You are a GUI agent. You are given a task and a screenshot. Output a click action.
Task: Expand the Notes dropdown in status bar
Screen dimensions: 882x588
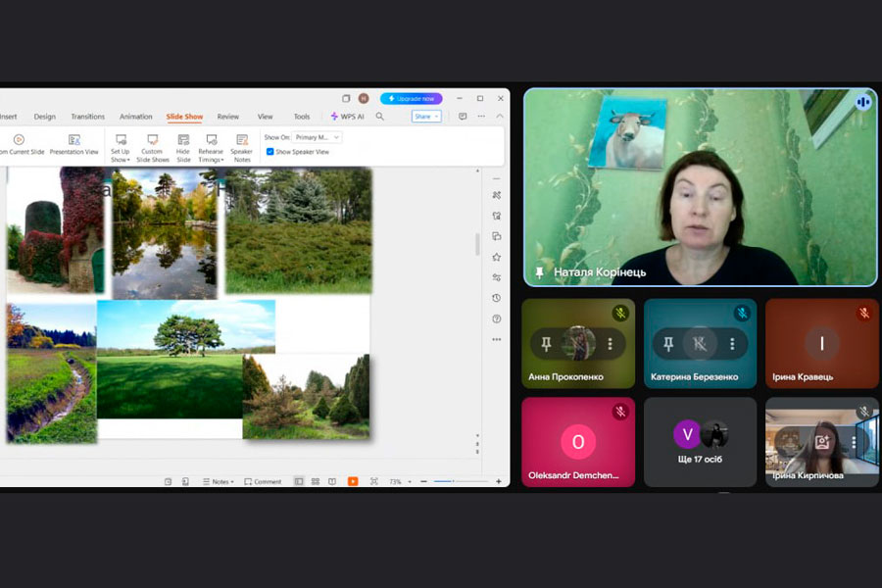232,482
